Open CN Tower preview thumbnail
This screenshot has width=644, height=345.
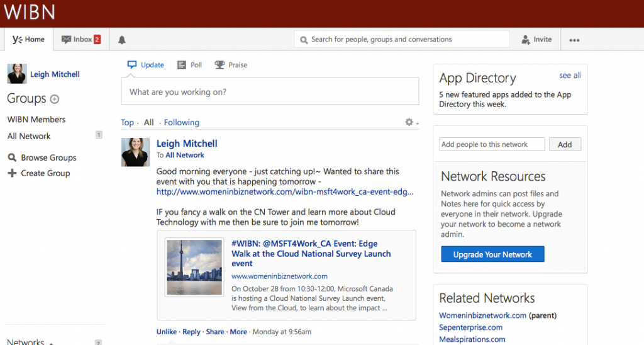point(194,268)
